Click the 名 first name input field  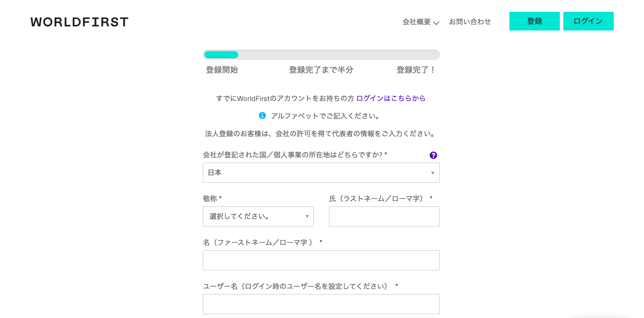(x=321, y=260)
